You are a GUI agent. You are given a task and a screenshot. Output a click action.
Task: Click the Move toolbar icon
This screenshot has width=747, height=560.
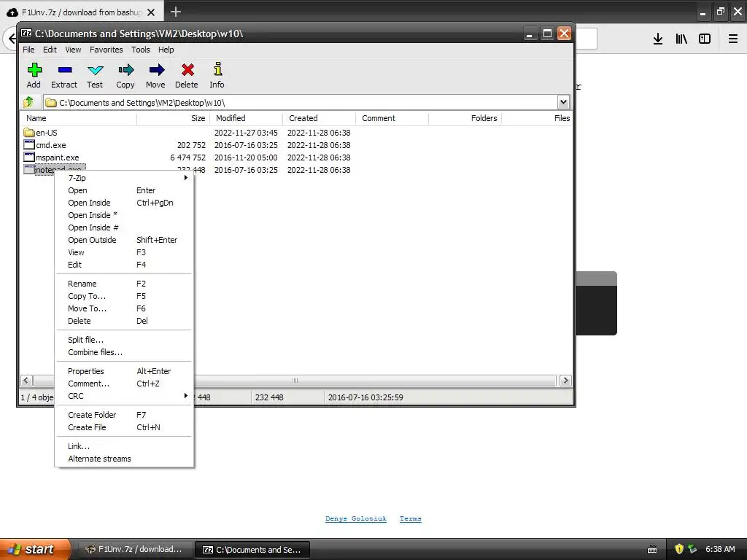click(156, 71)
